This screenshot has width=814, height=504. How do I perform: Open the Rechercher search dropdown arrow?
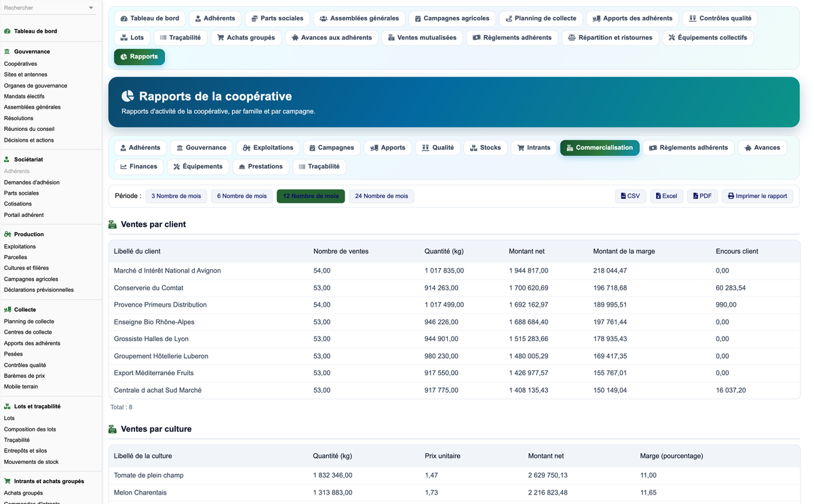point(92,8)
